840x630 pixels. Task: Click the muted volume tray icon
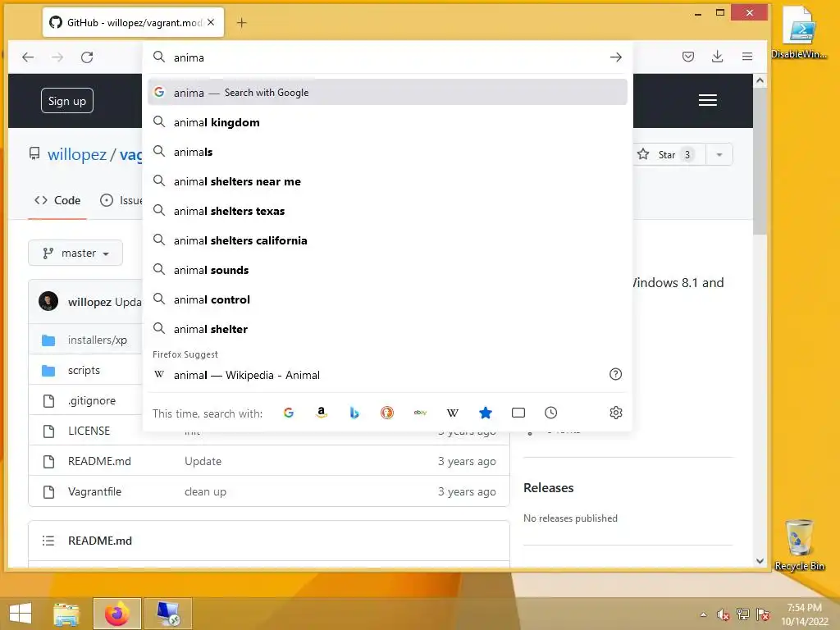[723, 614]
